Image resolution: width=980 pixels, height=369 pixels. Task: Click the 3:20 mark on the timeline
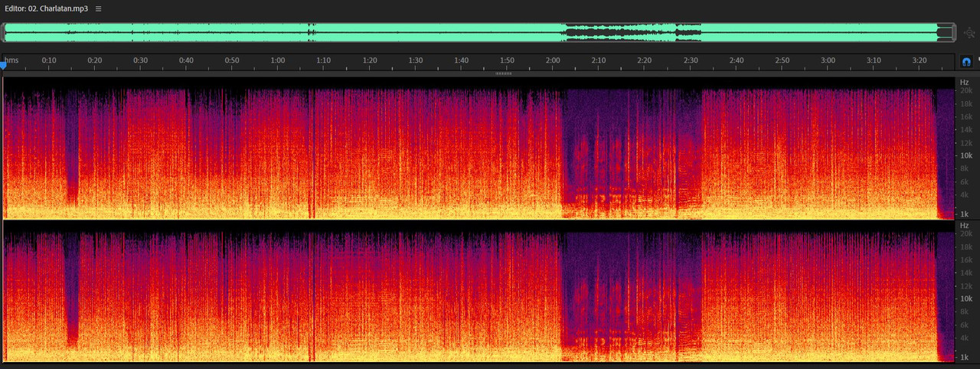[920, 60]
